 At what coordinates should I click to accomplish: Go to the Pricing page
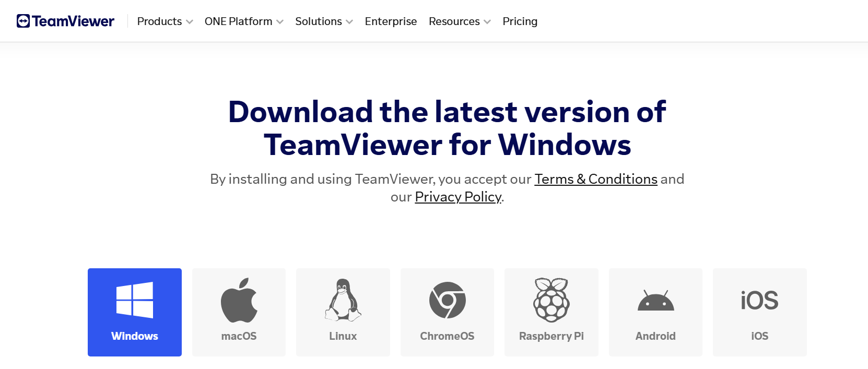point(520,21)
